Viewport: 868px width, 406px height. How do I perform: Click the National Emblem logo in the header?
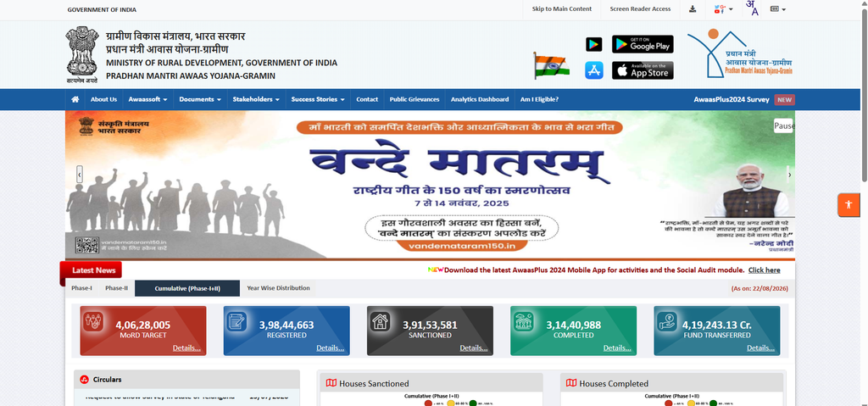click(x=82, y=54)
